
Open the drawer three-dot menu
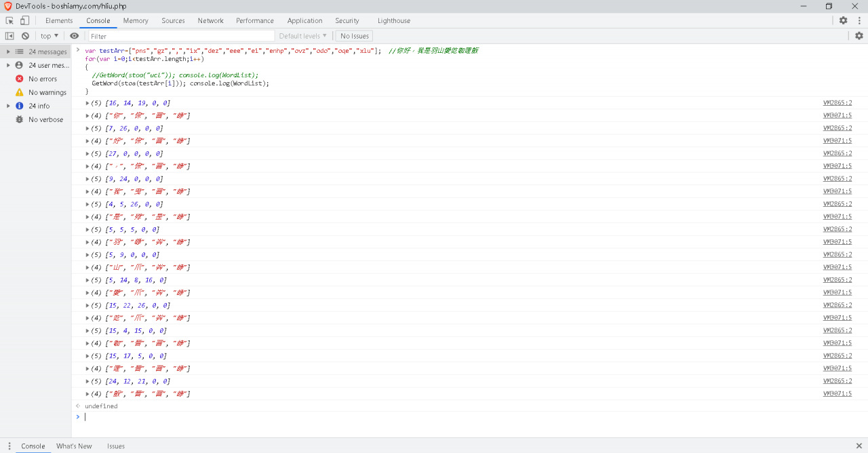(8, 446)
